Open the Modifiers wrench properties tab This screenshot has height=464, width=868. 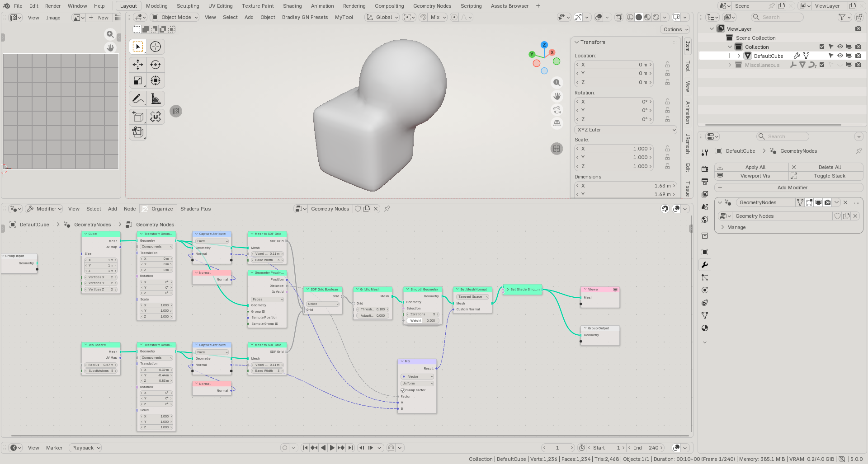[x=705, y=265]
